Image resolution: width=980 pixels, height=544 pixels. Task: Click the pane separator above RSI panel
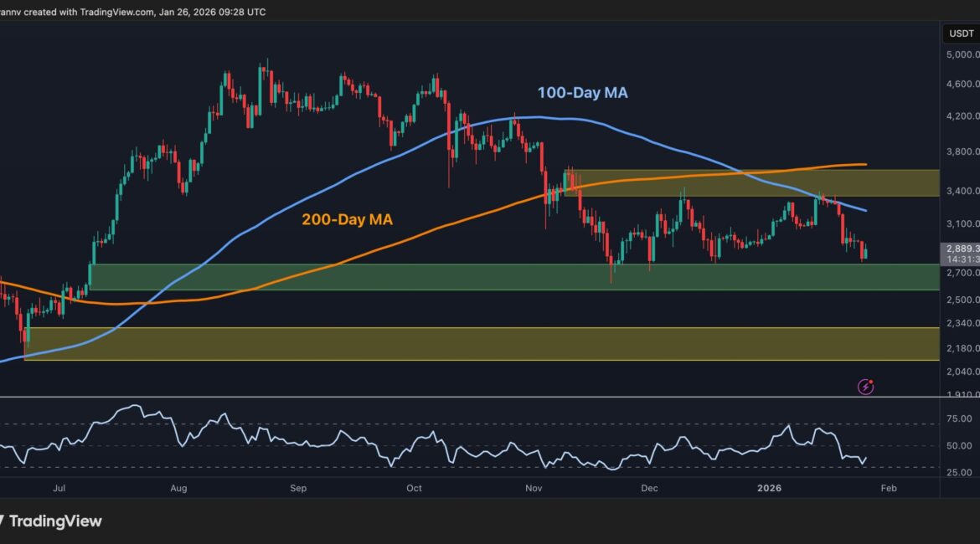469,398
